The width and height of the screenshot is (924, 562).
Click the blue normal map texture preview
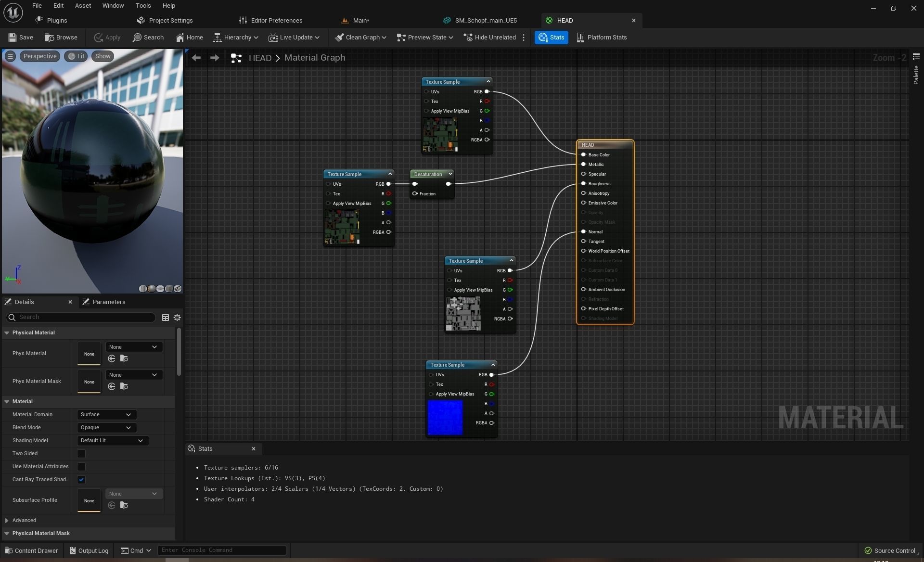coord(445,418)
